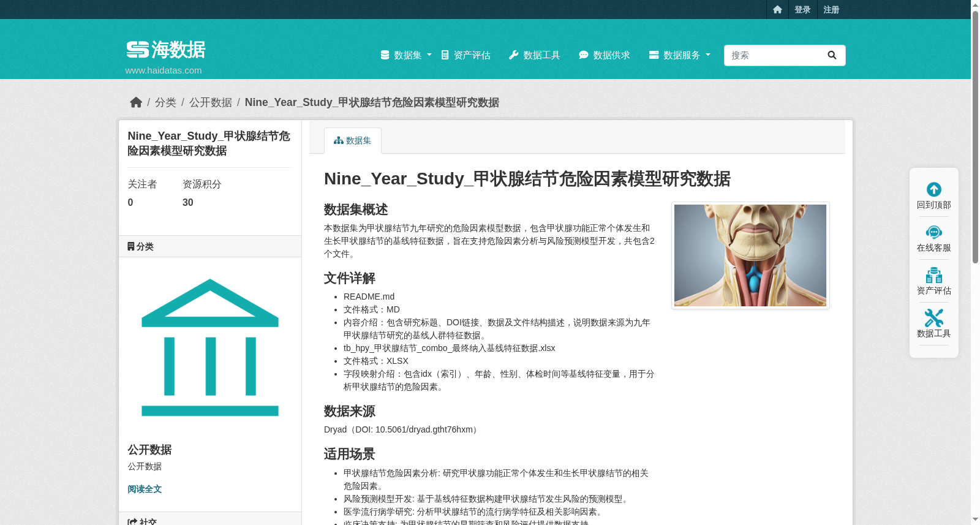Open the 公开数据 category heading

pyautogui.click(x=149, y=450)
